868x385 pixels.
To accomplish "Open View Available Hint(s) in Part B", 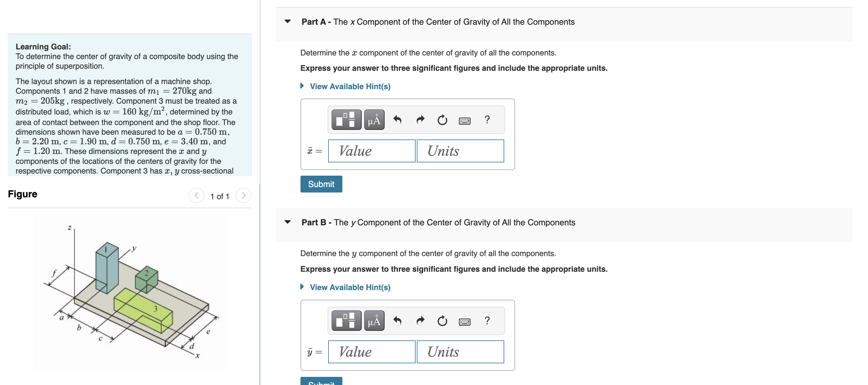I will point(350,287).
